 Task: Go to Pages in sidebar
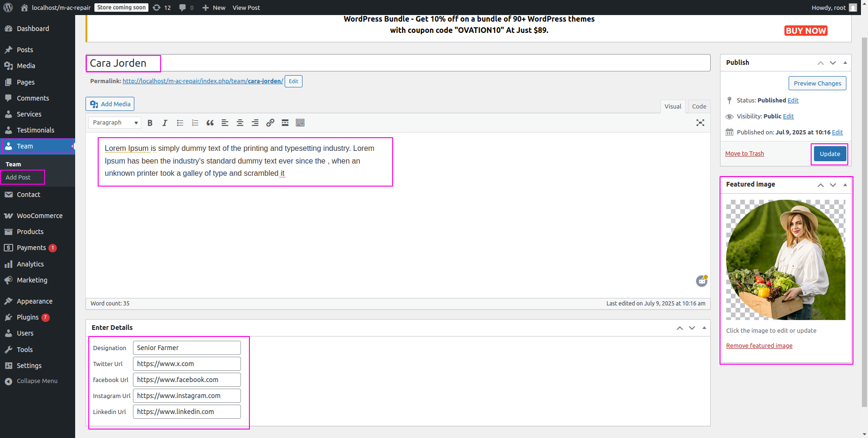38,82
